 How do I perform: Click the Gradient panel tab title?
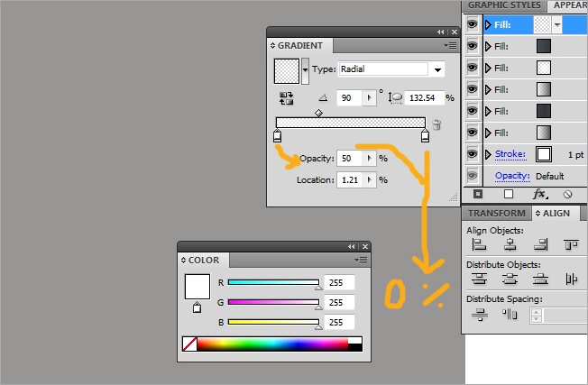pyautogui.click(x=300, y=46)
